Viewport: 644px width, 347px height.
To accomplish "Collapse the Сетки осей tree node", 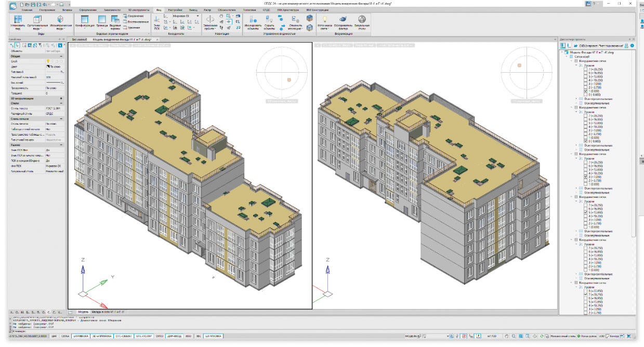I will 567,57.
